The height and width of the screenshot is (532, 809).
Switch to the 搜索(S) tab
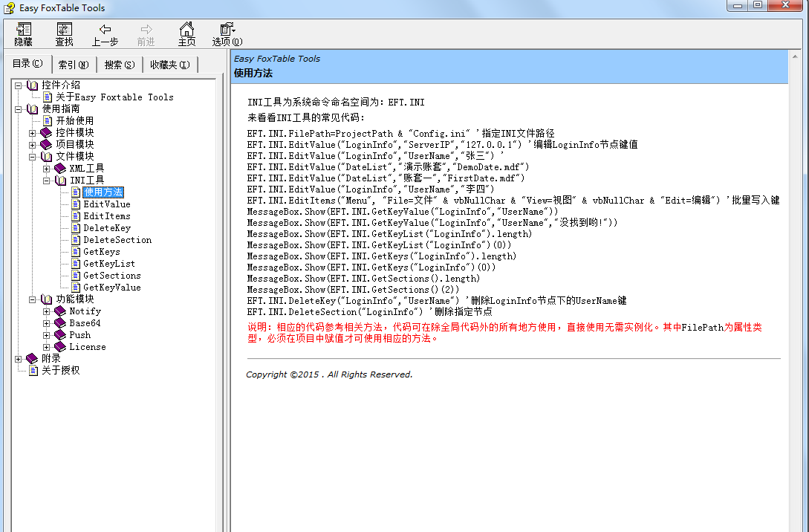tap(120, 65)
